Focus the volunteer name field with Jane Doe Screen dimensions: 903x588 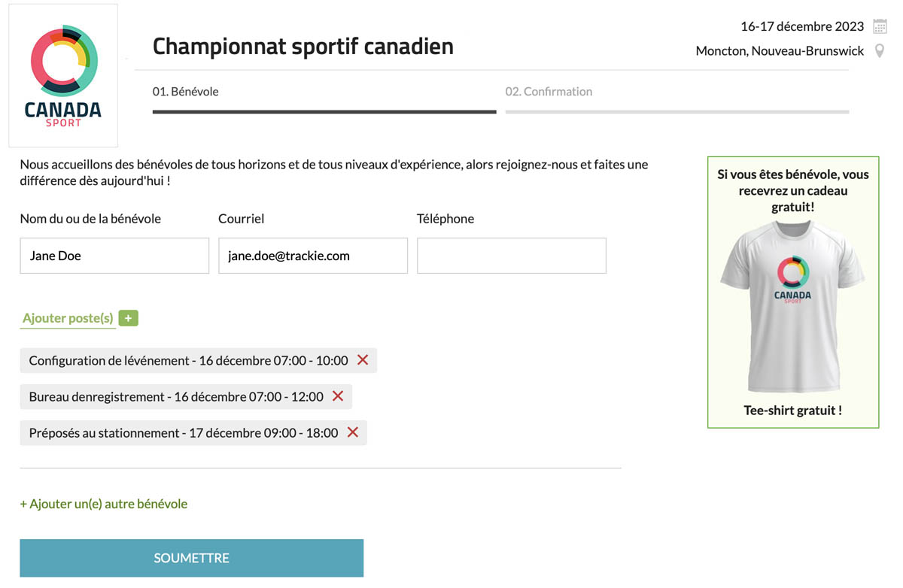114,256
